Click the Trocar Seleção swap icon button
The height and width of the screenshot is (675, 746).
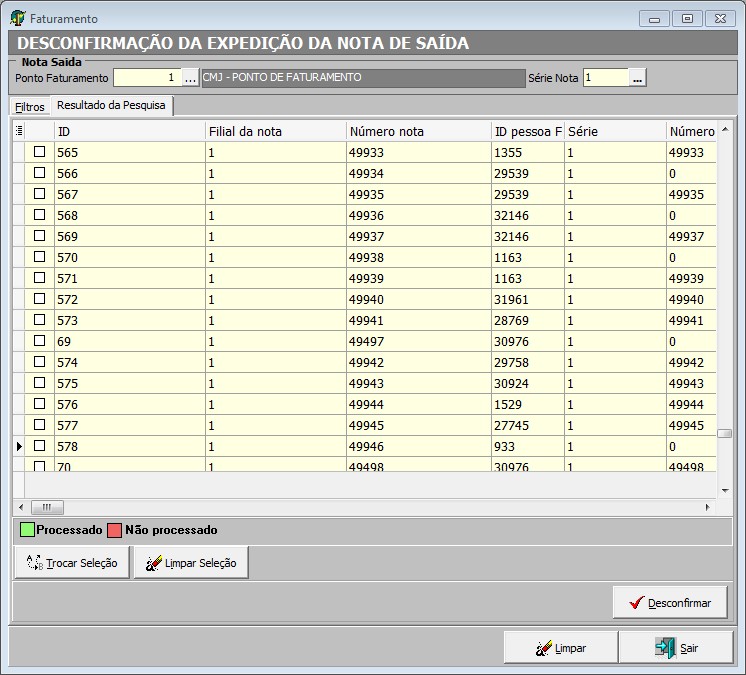[x=72, y=563]
